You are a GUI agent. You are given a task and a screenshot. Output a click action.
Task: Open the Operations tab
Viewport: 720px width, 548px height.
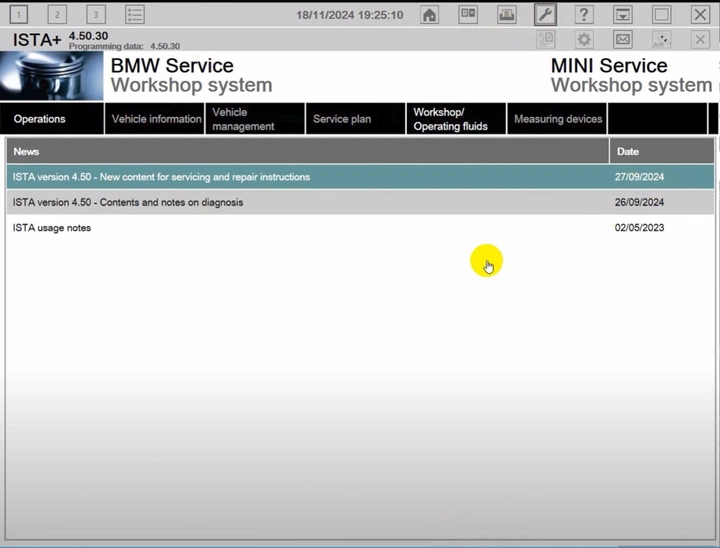(52, 119)
